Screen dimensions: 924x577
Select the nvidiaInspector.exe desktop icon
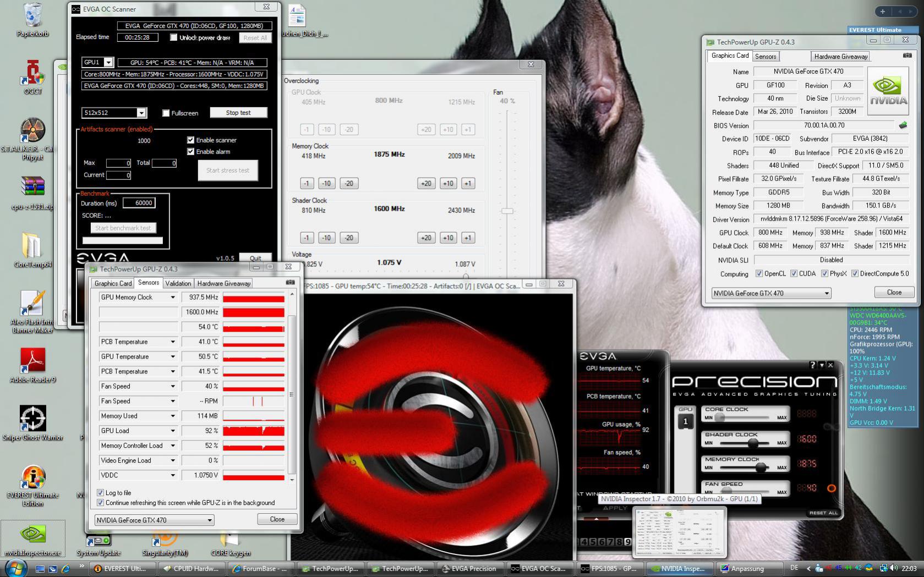coord(32,539)
